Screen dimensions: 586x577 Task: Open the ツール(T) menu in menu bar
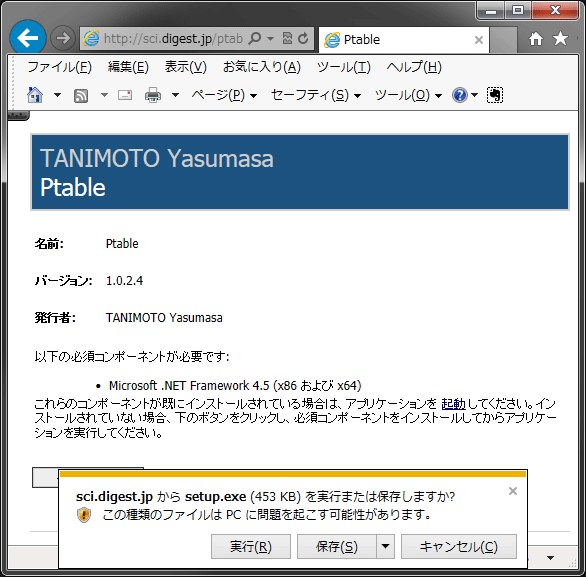tap(343, 67)
